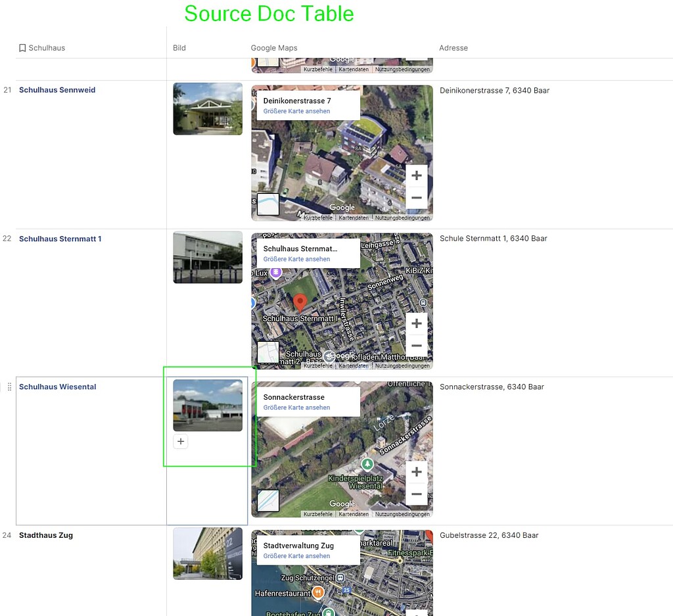Select the Kinderspielplatz Wiesental playground icon

click(367, 464)
